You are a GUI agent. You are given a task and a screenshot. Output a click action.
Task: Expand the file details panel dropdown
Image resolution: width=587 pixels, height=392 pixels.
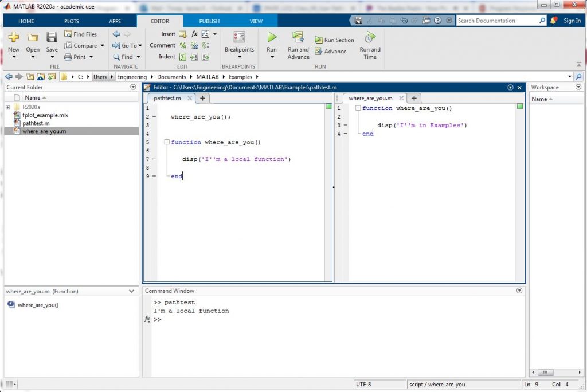132,291
